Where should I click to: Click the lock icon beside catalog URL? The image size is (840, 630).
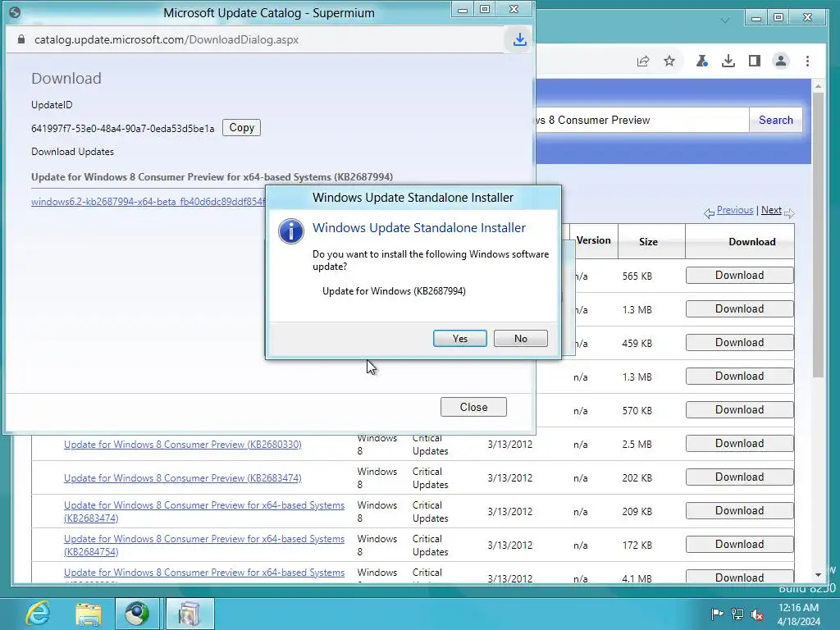(21, 39)
